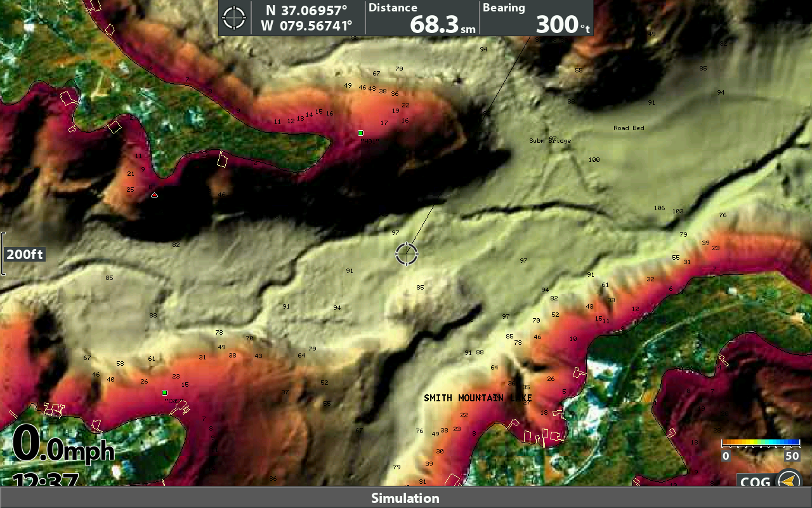This screenshot has width=812, height=508.
Task: Select the map cursor crosshair at screen center
Action: tap(407, 253)
